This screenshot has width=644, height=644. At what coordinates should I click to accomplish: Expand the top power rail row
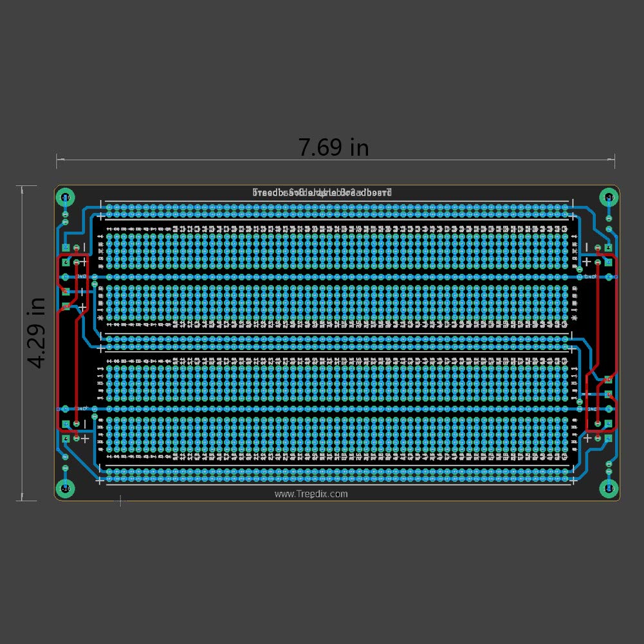tap(335, 208)
